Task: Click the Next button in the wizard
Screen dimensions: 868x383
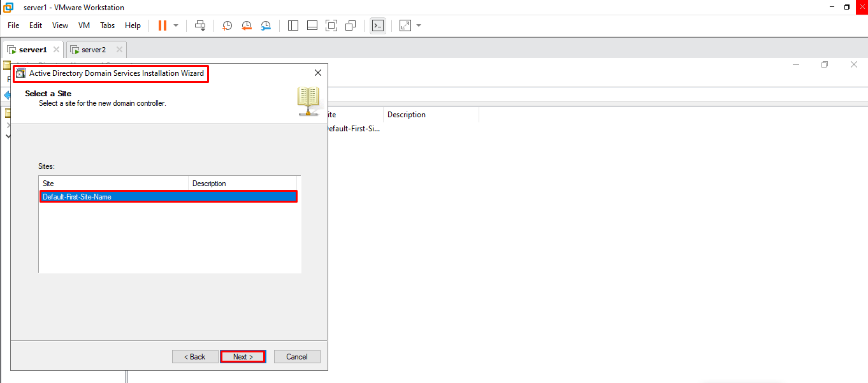Action: pos(243,357)
